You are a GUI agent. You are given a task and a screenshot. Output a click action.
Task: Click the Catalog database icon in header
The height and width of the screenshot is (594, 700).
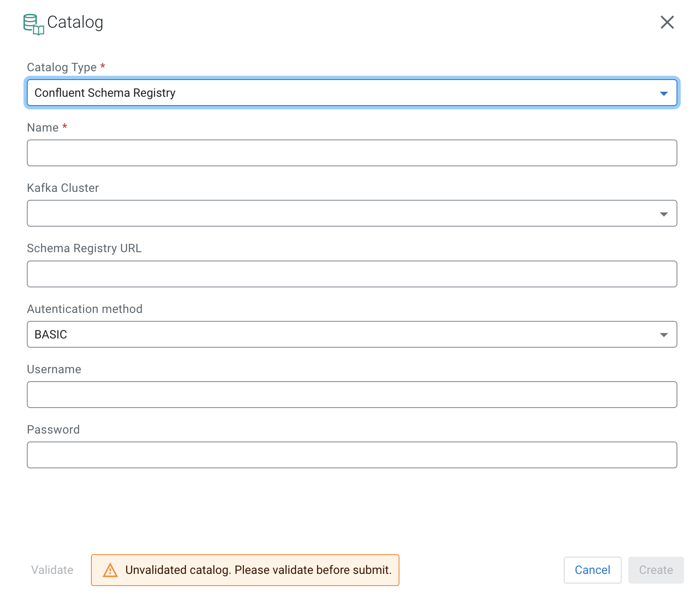click(34, 24)
